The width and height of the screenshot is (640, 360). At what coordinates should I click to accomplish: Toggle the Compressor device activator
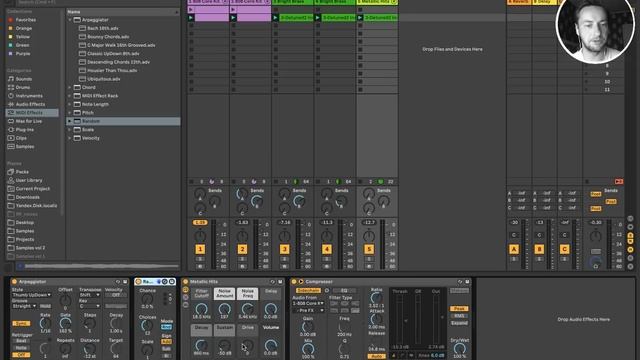[293, 282]
